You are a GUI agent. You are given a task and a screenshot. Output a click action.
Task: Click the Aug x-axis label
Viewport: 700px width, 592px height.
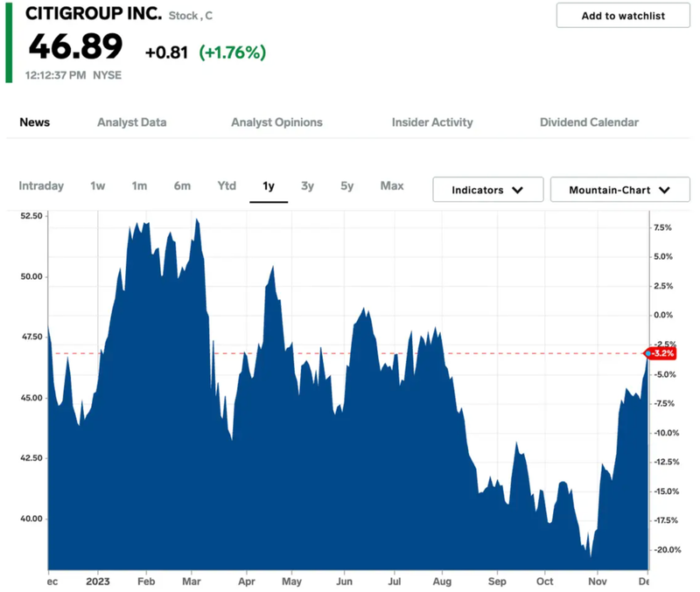click(x=442, y=582)
